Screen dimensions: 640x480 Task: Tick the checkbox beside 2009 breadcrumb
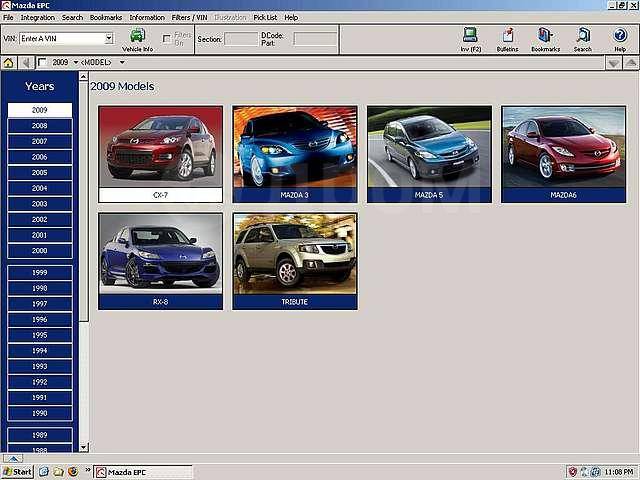42,63
